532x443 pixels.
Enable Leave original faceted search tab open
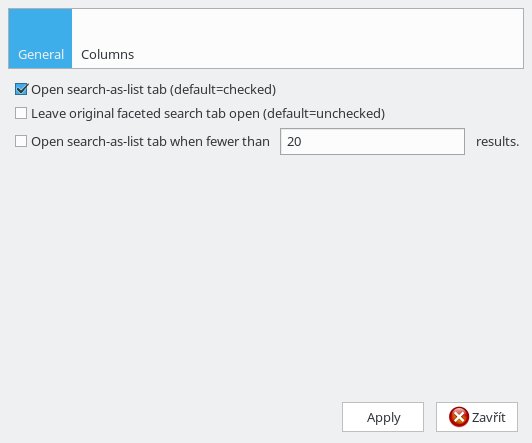click(x=21, y=113)
